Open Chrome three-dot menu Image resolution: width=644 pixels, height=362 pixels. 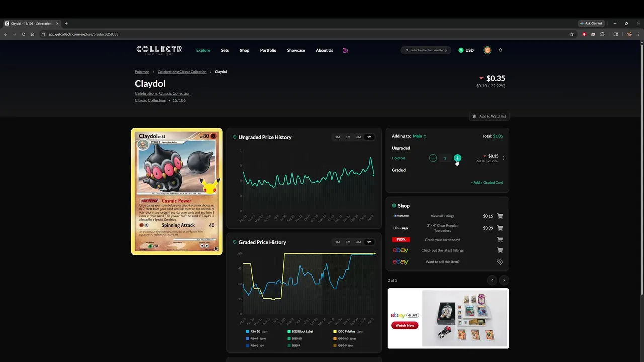[638, 34]
